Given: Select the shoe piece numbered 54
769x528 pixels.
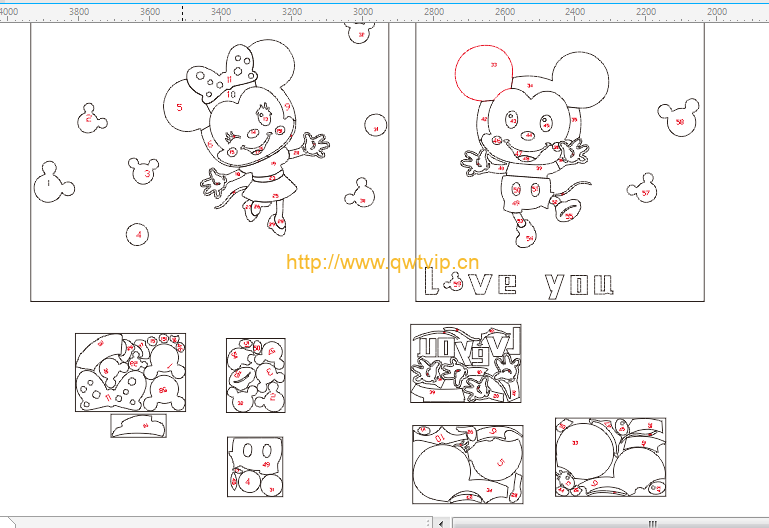Looking at the screenshot, I should 525,236.
